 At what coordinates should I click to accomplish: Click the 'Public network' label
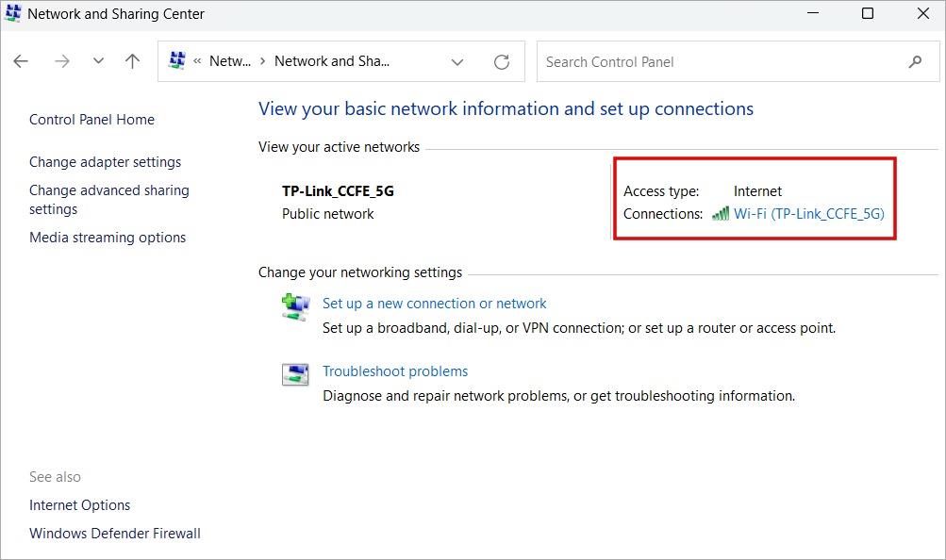point(327,214)
